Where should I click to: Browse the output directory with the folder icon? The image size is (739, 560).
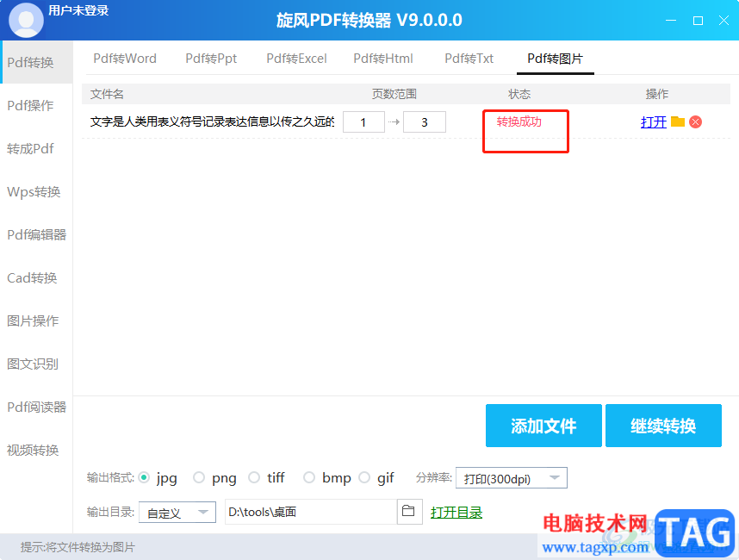pyautogui.click(x=408, y=511)
